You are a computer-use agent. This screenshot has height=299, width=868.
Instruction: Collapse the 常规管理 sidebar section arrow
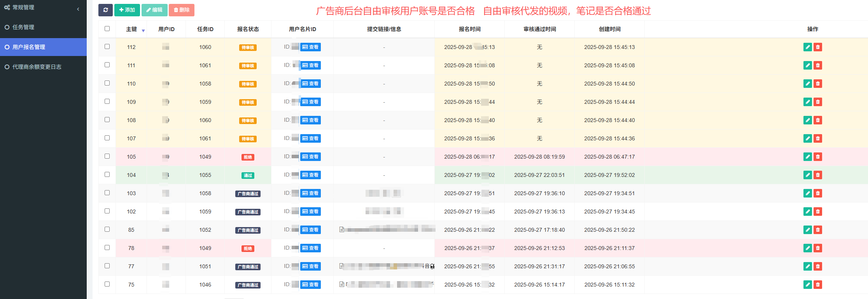click(78, 9)
